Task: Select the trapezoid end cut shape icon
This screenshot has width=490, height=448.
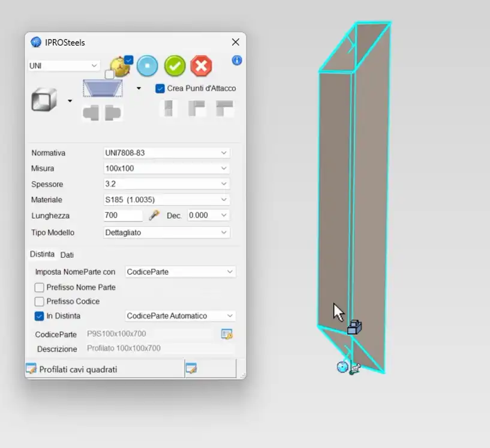Action: click(x=103, y=88)
